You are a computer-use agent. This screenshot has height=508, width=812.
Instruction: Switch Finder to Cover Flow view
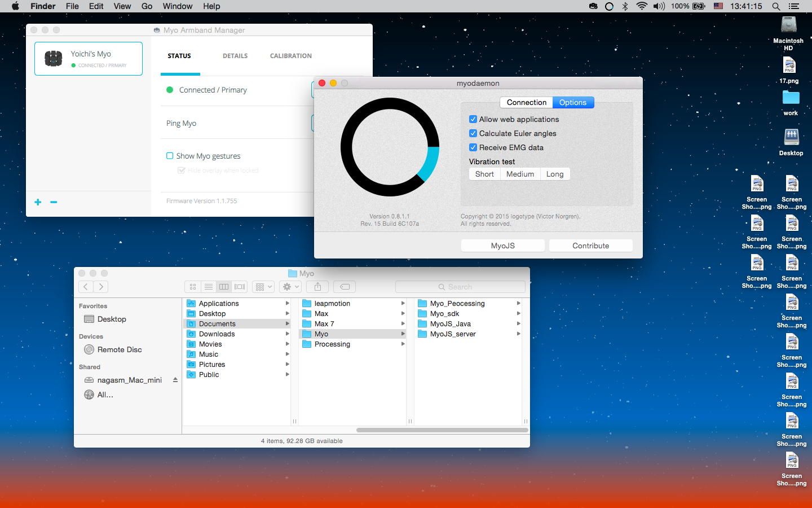(x=240, y=287)
